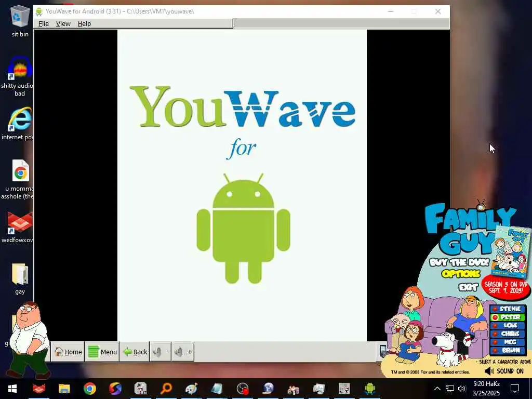Click Exit in the Family Guy widget

(x=469, y=287)
